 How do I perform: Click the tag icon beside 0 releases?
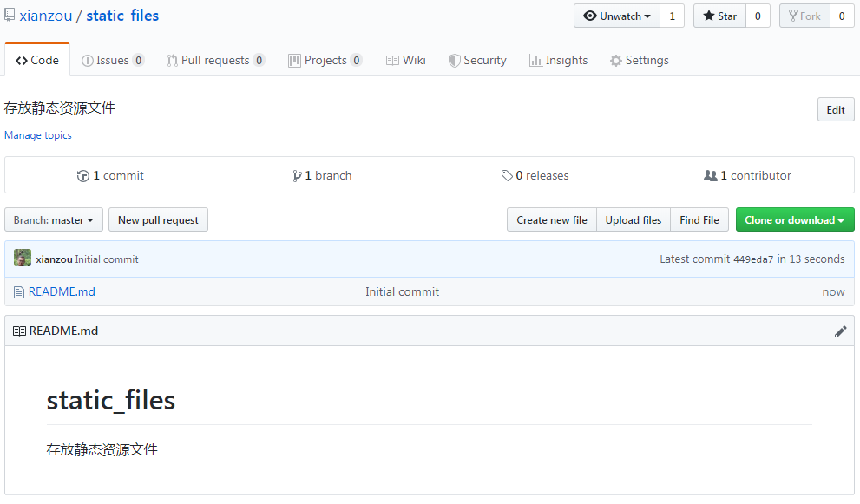pyautogui.click(x=507, y=176)
